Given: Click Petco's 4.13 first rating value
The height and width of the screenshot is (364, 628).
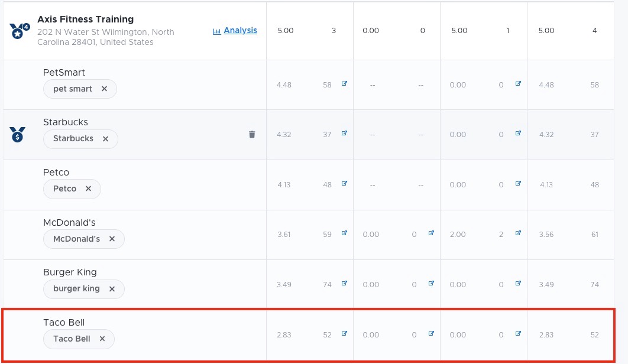Looking at the screenshot, I should [x=284, y=185].
